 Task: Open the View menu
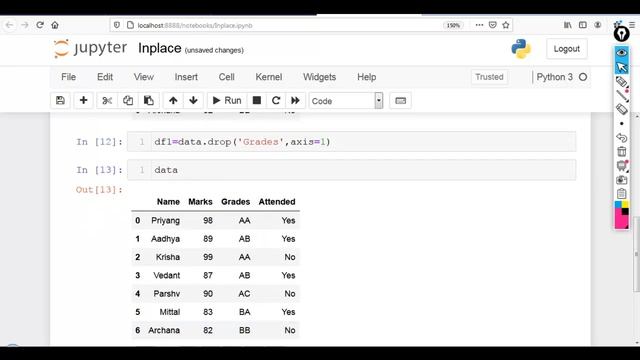click(144, 77)
